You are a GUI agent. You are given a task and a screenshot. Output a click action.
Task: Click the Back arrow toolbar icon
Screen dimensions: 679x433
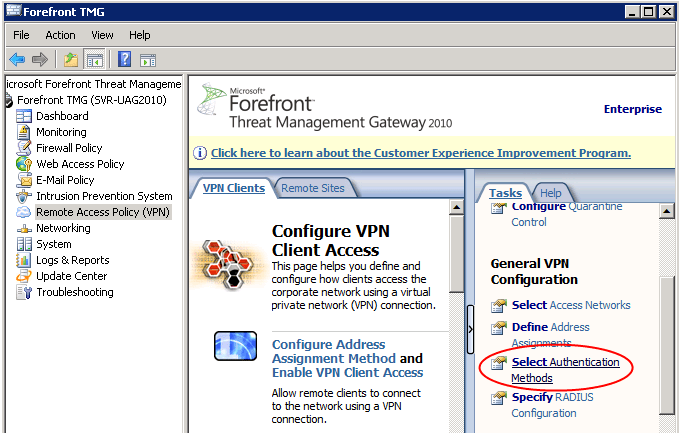(17, 59)
